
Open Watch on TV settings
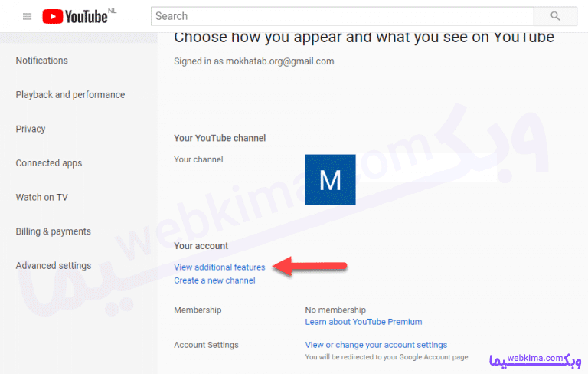[41, 197]
